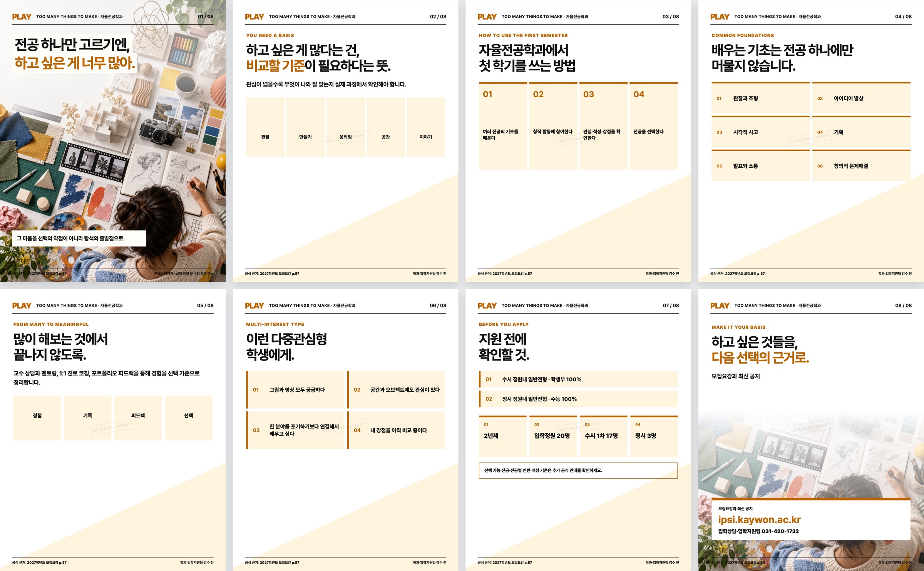Click the "08 / 08" page number
Viewport: 924px width, 571px height.
point(903,306)
